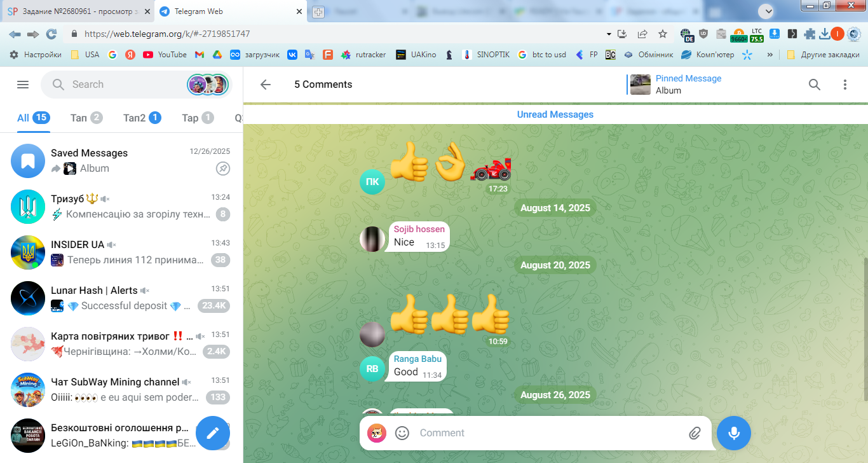The height and width of the screenshot is (463, 868).
Task: Open the rutracker bookmark
Action: (x=363, y=55)
